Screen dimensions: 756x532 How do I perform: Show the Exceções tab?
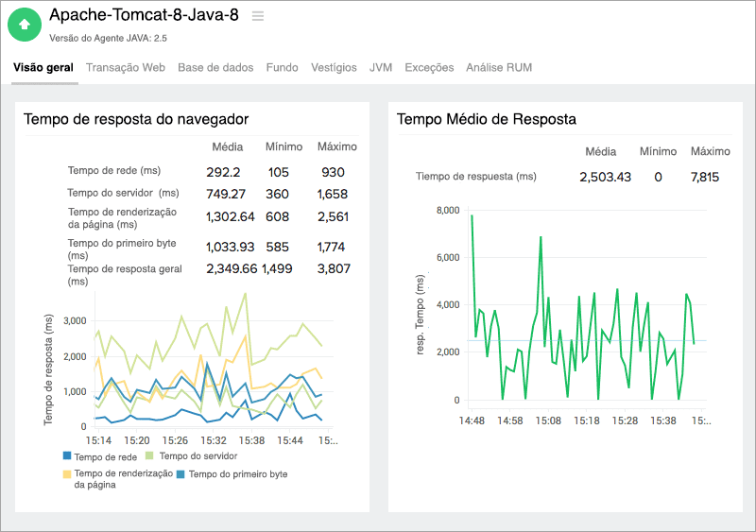(429, 68)
